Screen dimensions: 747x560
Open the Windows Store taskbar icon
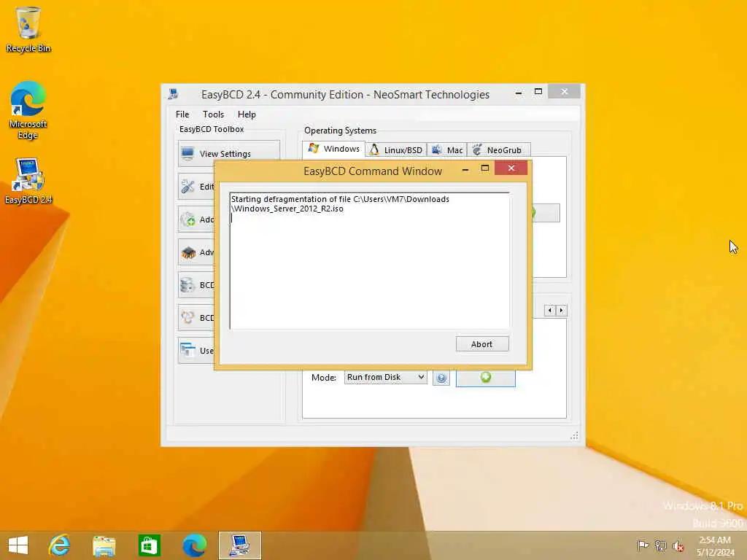point(149,545)
